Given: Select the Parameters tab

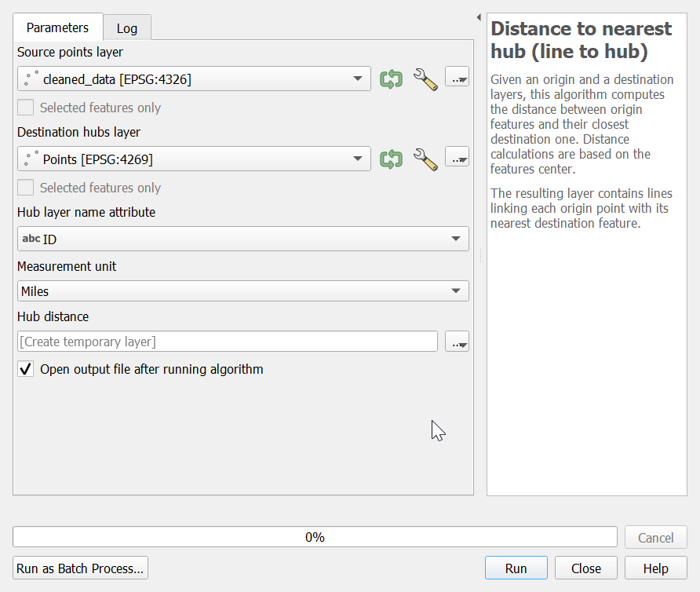Looking at the screenshot, I should point(57,27).
